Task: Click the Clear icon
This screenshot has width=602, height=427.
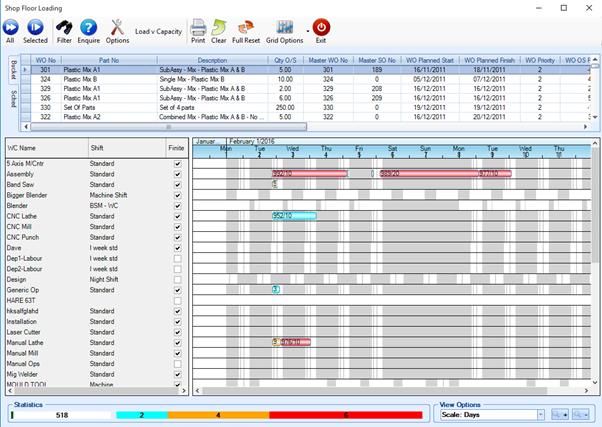Action: [219, 27]
